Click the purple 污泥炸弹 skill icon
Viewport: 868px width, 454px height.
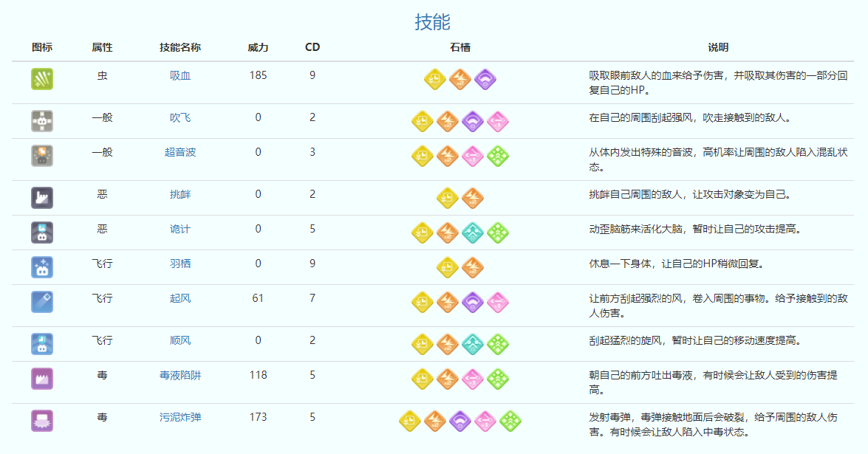coord(42,421)
